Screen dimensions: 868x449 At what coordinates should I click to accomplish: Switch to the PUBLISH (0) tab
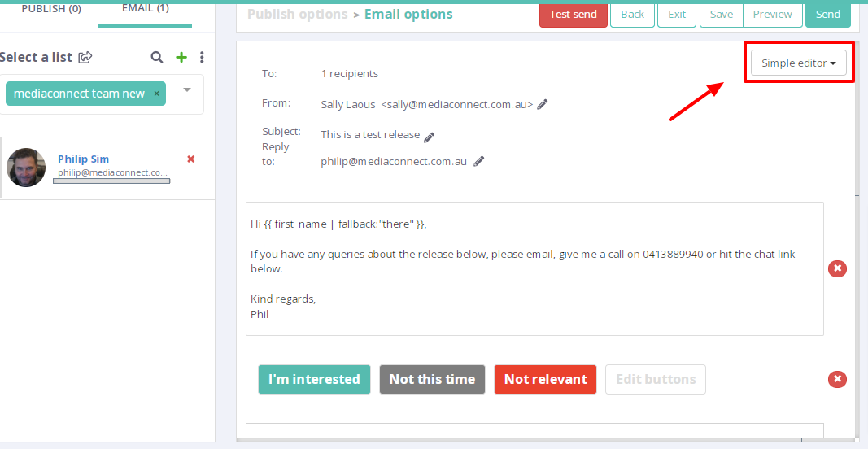52,9
